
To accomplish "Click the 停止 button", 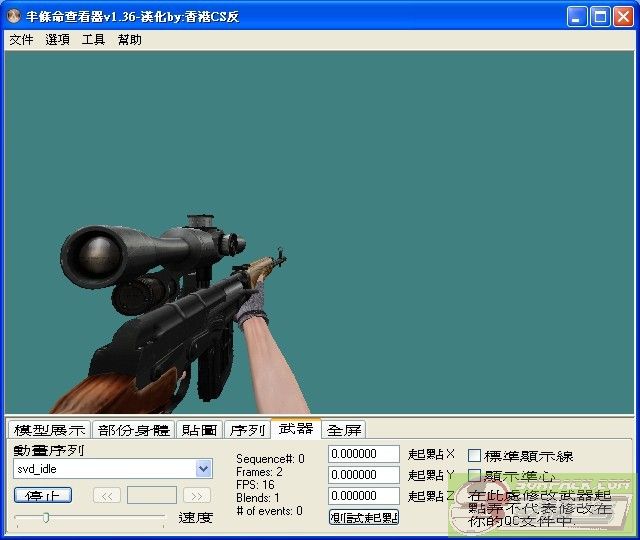I will [43, 496].
